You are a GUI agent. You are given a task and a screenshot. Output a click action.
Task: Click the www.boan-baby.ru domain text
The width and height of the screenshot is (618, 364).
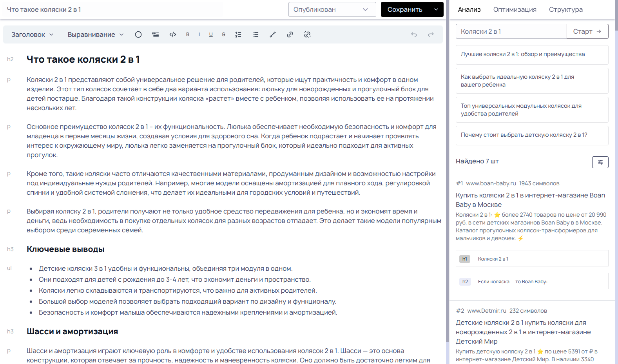(x=491, y=183)
